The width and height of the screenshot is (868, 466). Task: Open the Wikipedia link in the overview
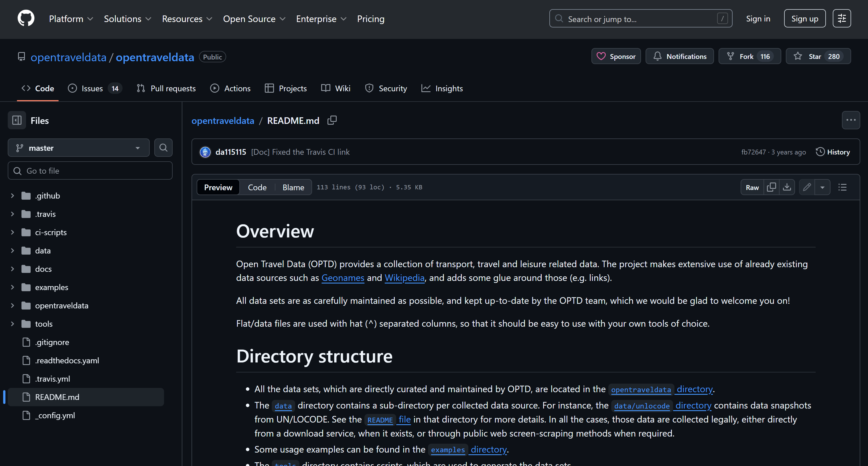coord(404,278)
